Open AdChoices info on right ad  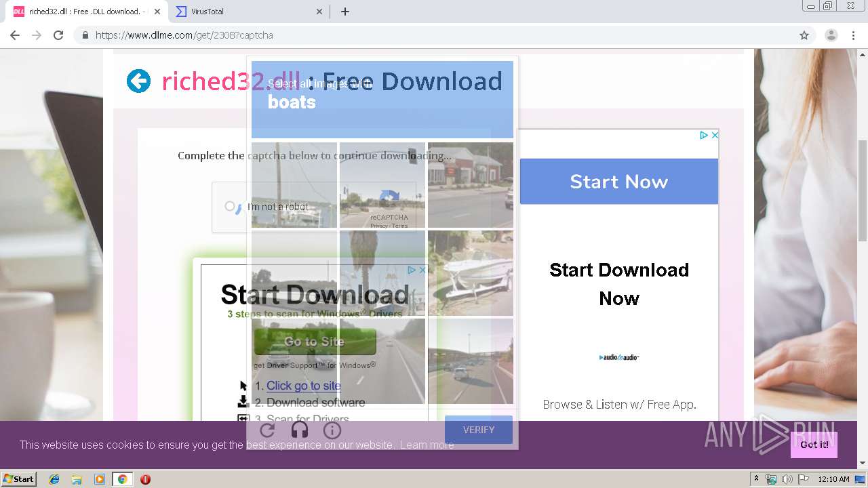pos(704,136)
